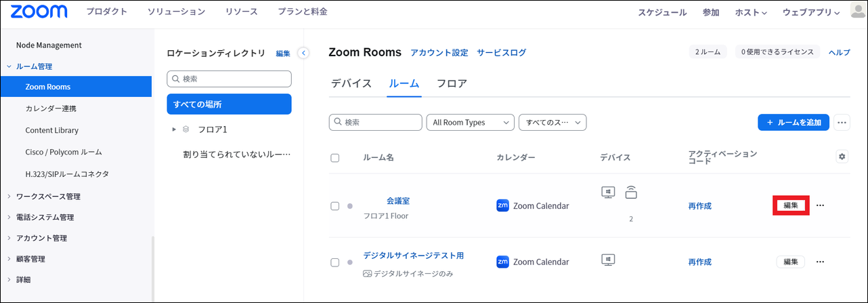Collapse the location directory panel arrow
Screen dimensions: 868x303
pyautogui.click(x=303, y=53)
